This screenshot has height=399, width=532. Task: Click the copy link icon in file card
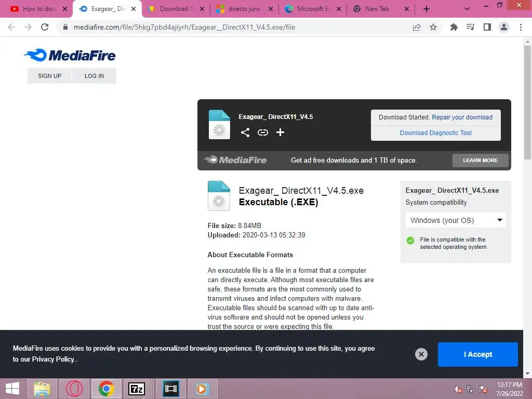262,132
